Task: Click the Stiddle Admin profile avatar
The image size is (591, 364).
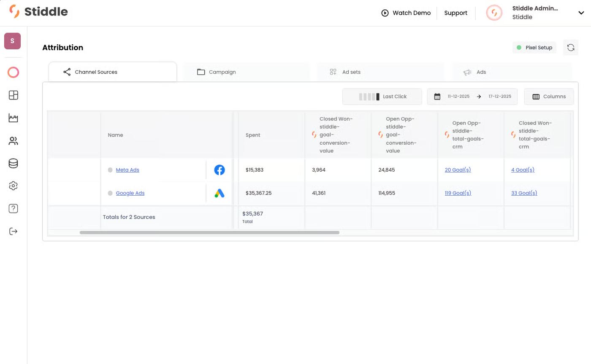Action: click(x=494, y=13)
